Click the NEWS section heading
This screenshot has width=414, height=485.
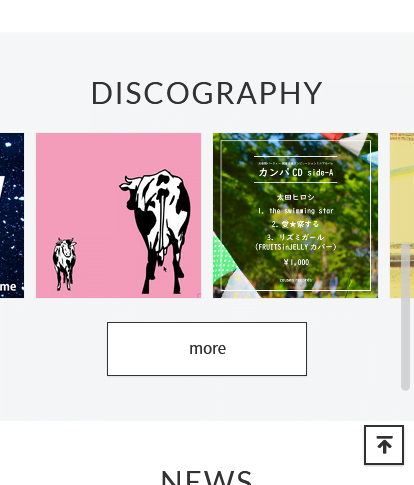(207, 477)
